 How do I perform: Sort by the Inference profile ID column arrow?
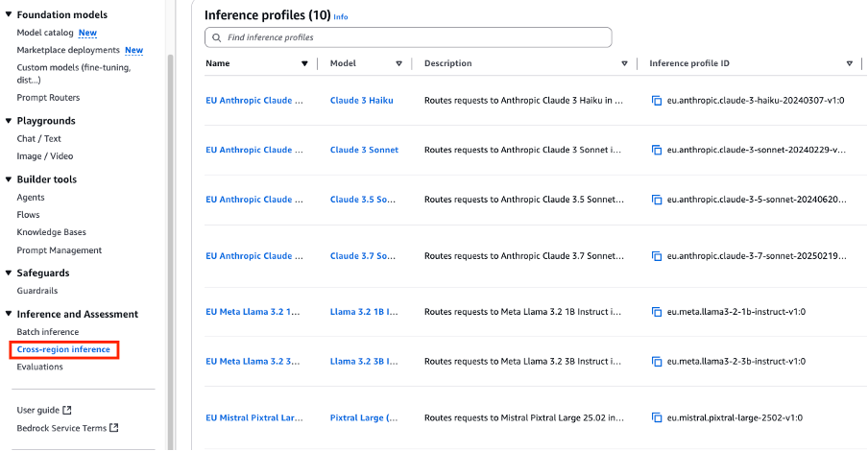click(850, 63)
